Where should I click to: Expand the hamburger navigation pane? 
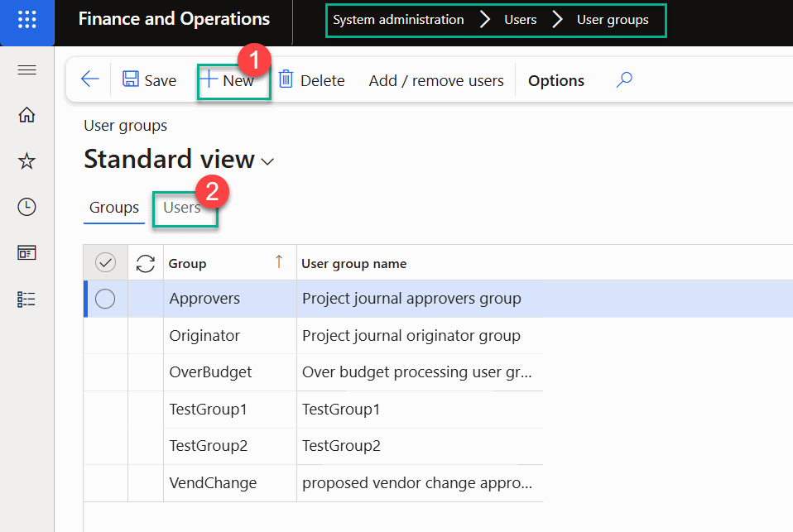pyautogui.click(x=26, y=69)
